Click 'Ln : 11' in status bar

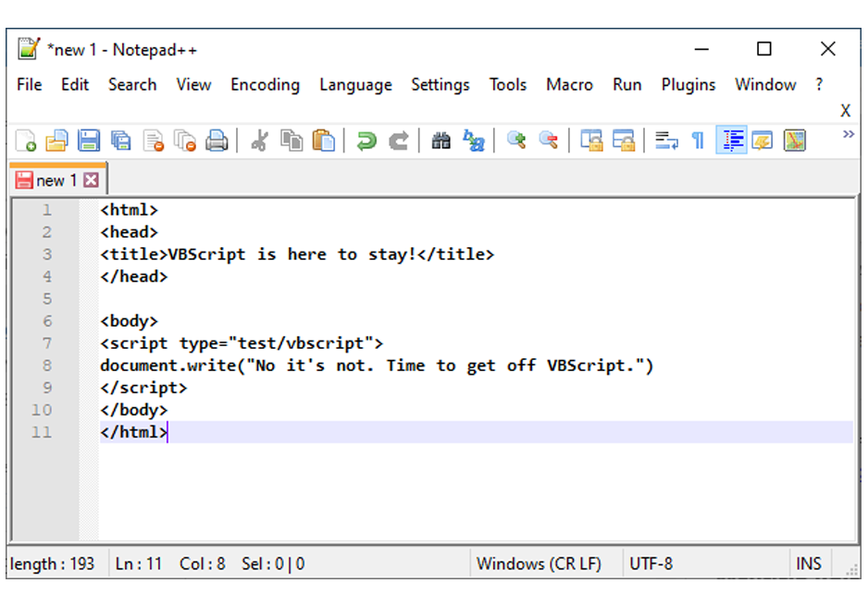click(139, 564)
